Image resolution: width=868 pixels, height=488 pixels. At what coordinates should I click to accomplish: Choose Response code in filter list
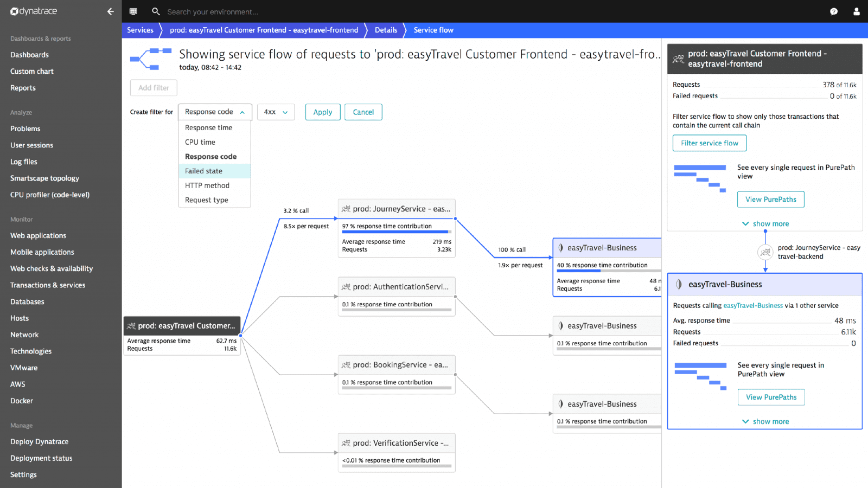pos(214,156)
